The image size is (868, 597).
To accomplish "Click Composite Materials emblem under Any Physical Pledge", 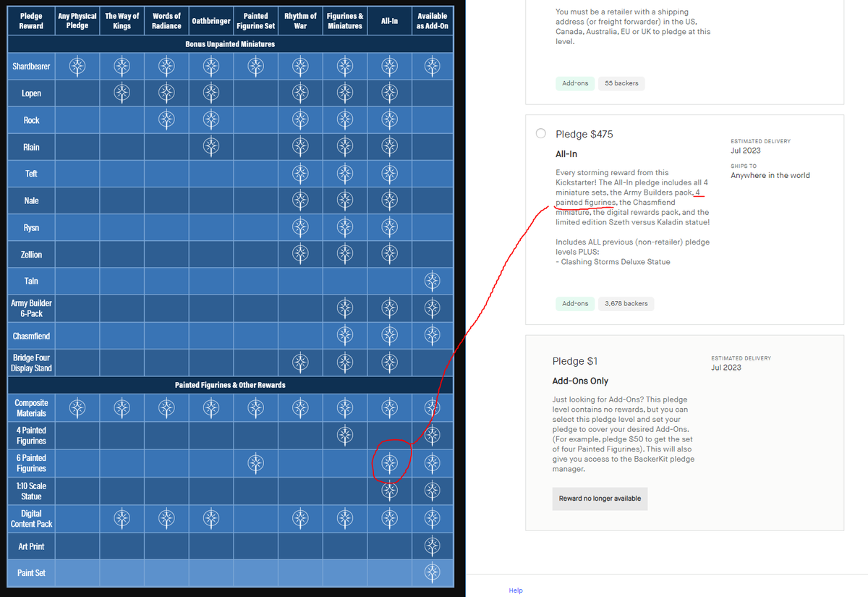I will (x=77, y=407).
